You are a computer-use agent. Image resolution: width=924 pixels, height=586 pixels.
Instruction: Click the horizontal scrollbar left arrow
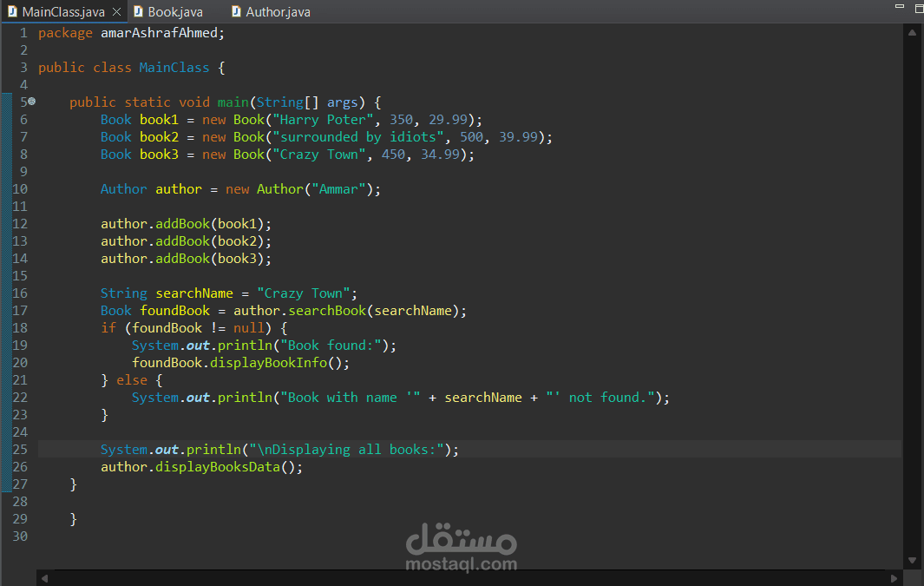pyautogui.click(x=44, y=578)
